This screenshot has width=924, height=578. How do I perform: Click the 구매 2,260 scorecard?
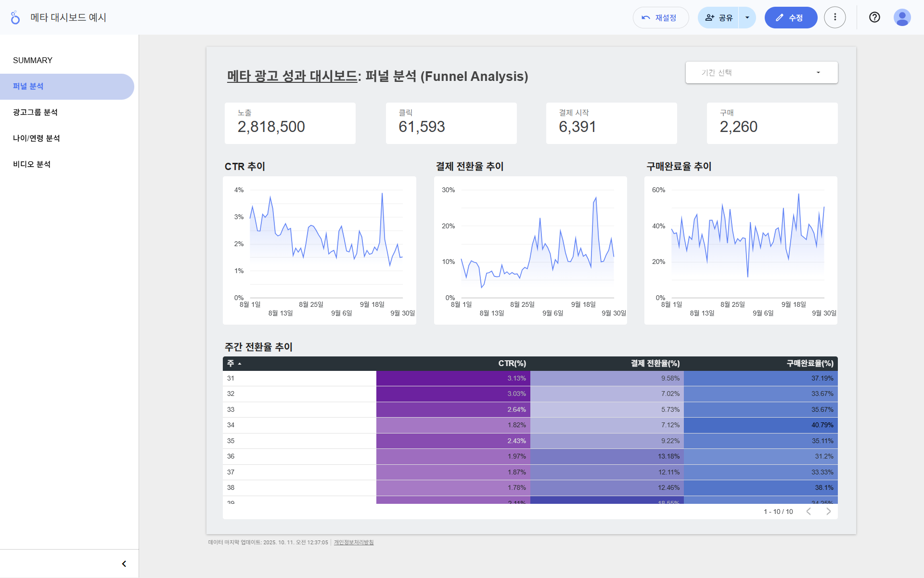771,123
